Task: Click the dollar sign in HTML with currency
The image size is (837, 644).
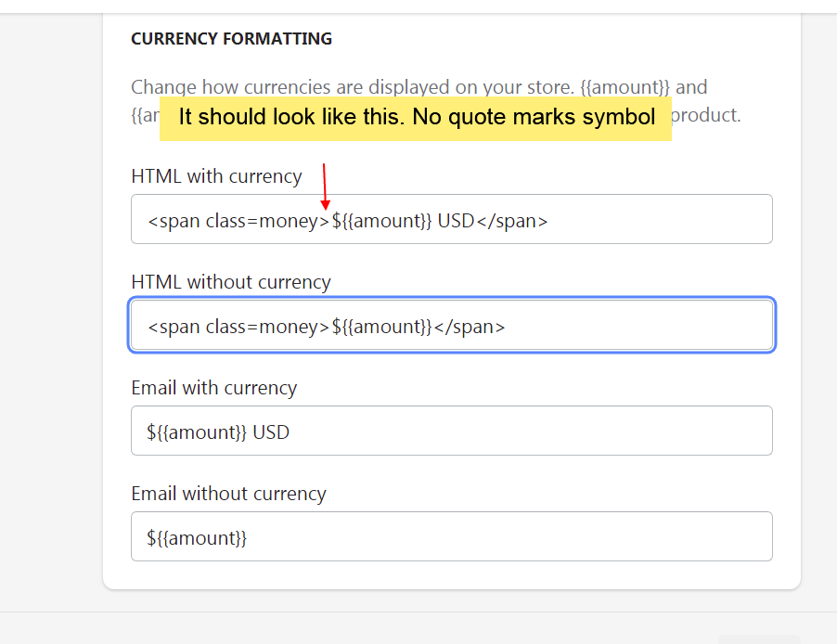Action: coord(337,221)
